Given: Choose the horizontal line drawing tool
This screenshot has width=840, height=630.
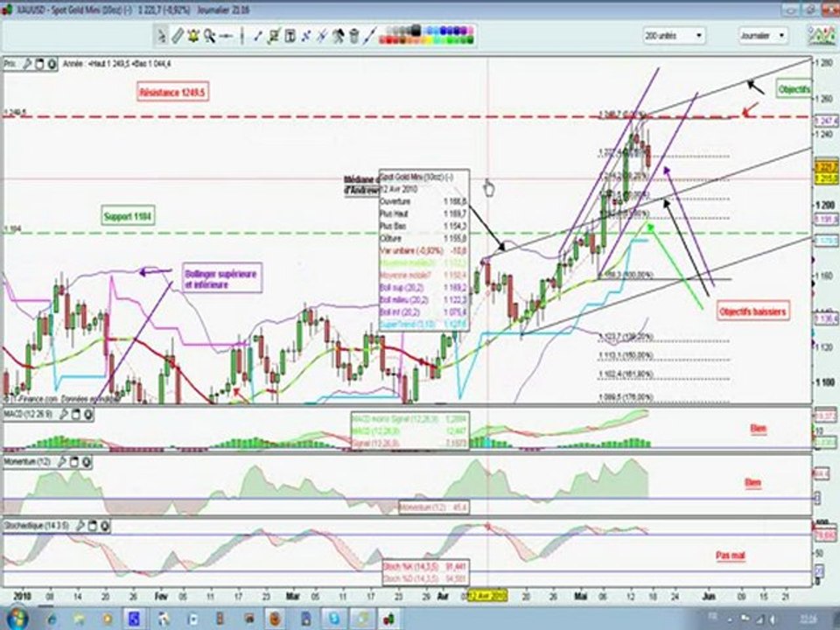Looking at the screenshot, I should tap(226, 36).
